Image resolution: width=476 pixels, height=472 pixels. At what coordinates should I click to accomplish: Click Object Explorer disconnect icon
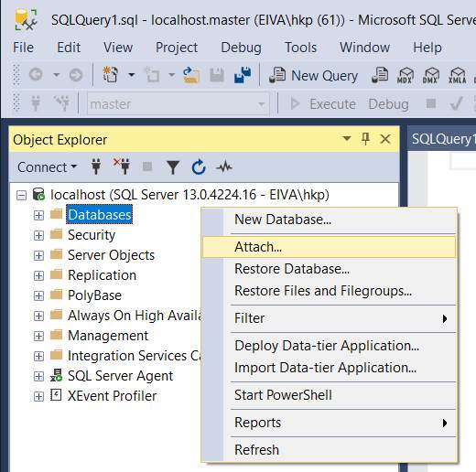[122, 166]
